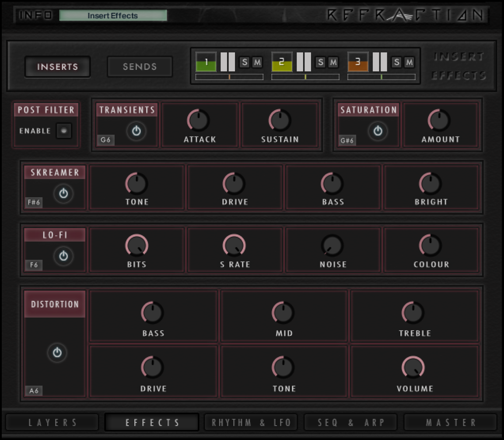Select layer 3 orange button
504x440 pixels.
coord(358,62)
